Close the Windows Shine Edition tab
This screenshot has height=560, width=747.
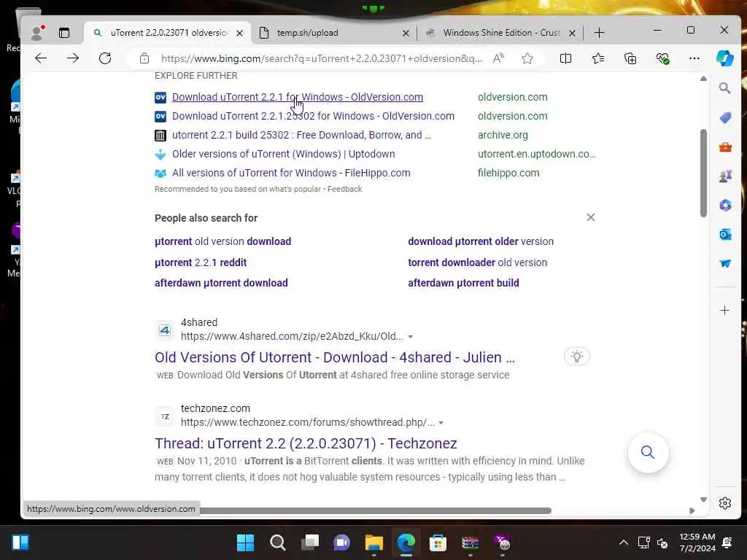point(572,33)
